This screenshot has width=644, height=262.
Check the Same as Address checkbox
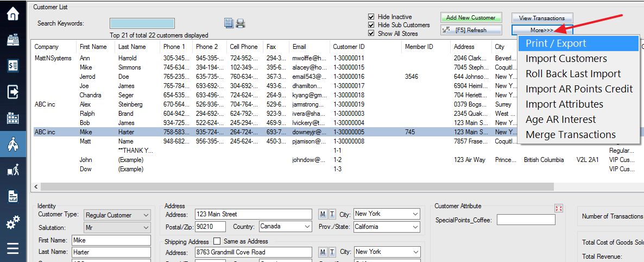click(x=217, y=241)
